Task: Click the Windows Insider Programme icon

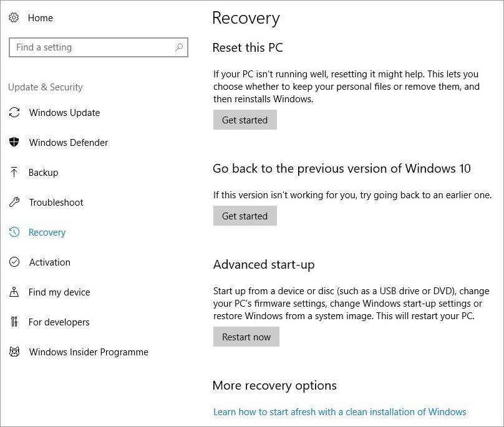Action: [14, 352]
